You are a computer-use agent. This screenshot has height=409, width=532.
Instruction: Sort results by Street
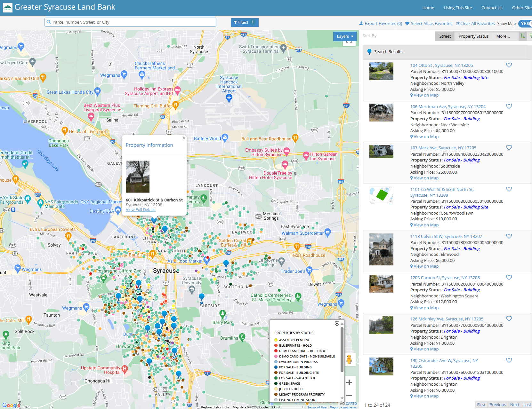point(445,36)
